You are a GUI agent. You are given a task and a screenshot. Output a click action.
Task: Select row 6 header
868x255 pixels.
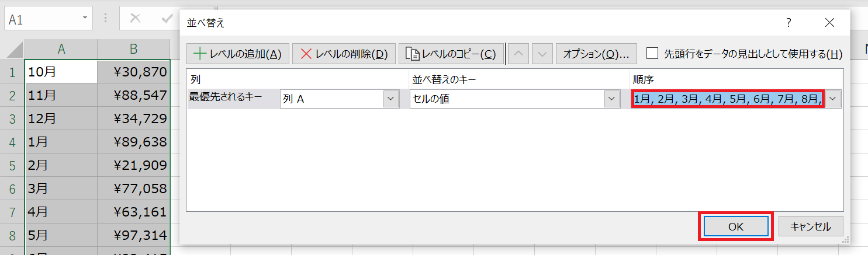coord(12,188)
